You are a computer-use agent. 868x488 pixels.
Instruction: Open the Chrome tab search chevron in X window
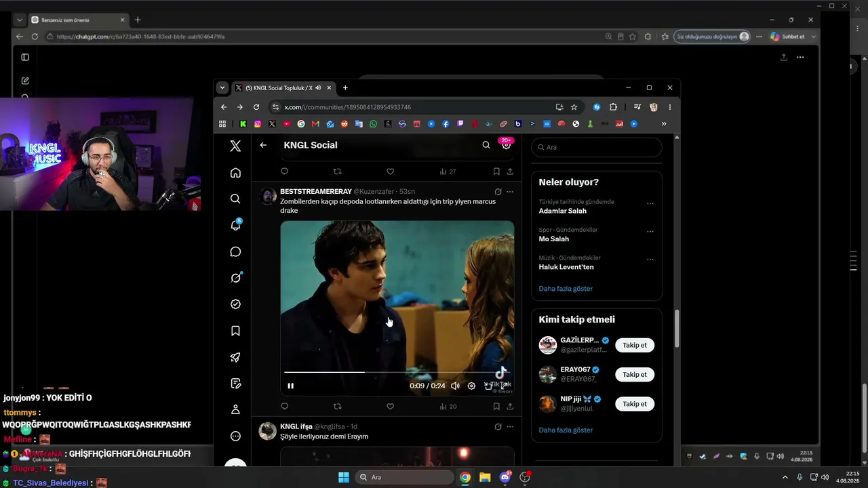[x=222, y=87]
